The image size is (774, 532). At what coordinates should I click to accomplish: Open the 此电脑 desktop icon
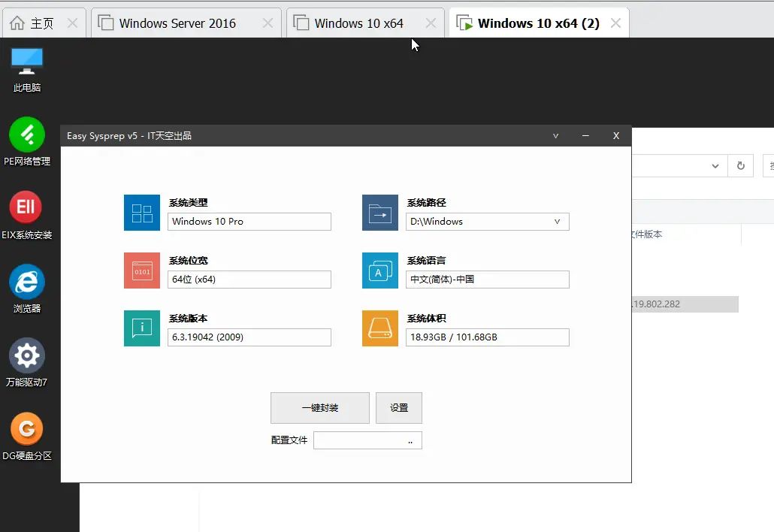pyautogui.click(x=26, y=69)
